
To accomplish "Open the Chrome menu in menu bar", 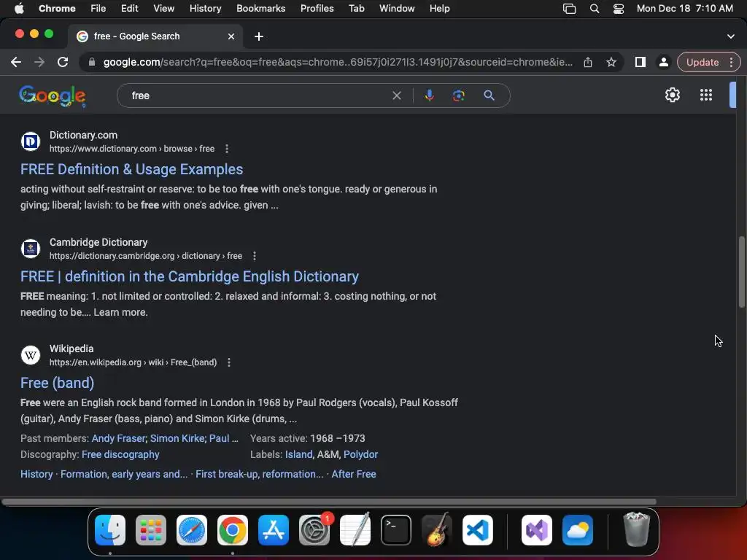I will pyautogui.click(x=57, y=8).
